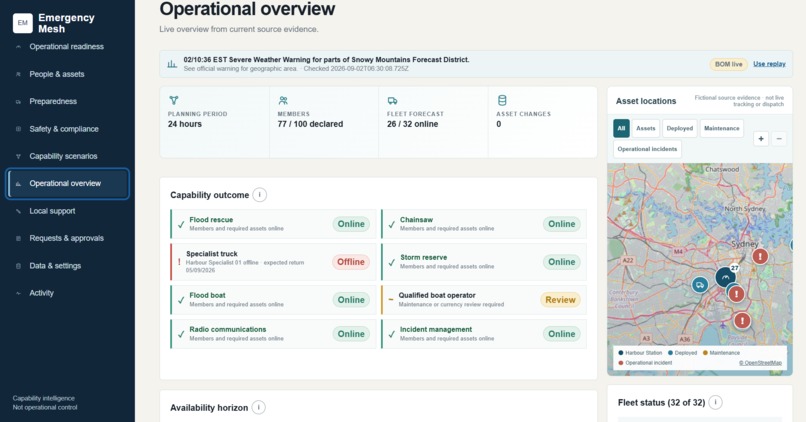Click the weather warning chart icon

coord(172,64)
